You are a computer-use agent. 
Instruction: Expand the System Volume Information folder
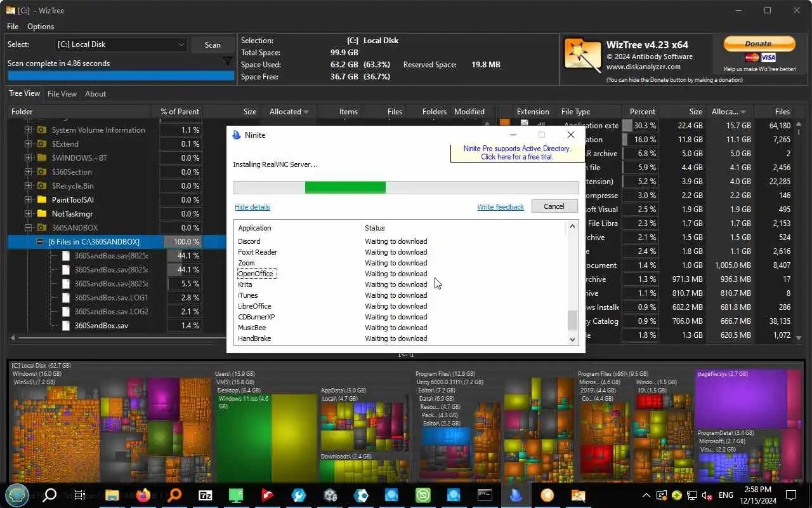28,130
